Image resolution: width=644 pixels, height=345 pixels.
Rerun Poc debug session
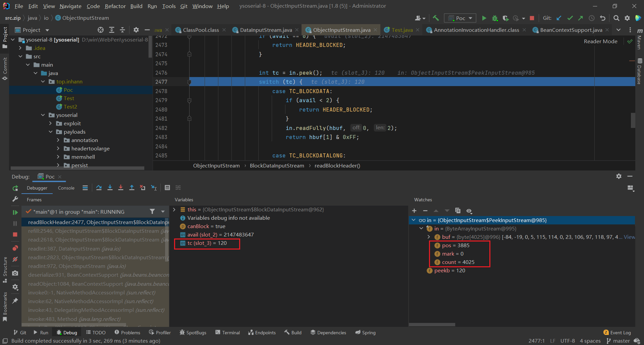pos(15,188)
